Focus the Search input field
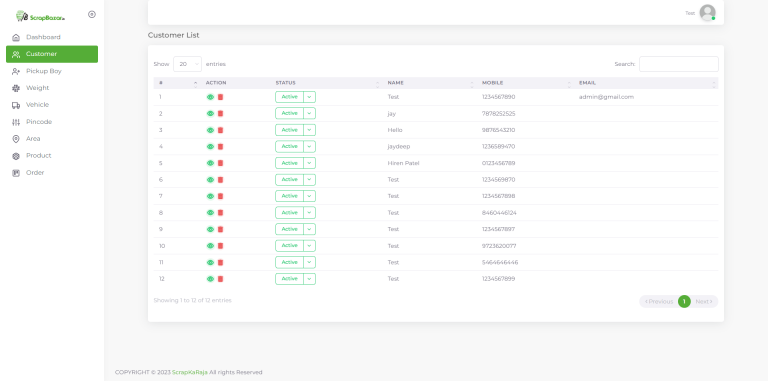Viewport: 768px width, 381px height. pyautogui.click(x=678, y=64)
